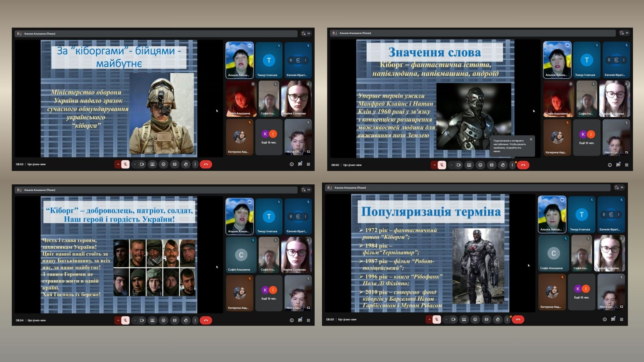Raise hand in the meeting showing 08:53
The height and width of the screenshot is (362, 644).
click(x=185, y=164)
